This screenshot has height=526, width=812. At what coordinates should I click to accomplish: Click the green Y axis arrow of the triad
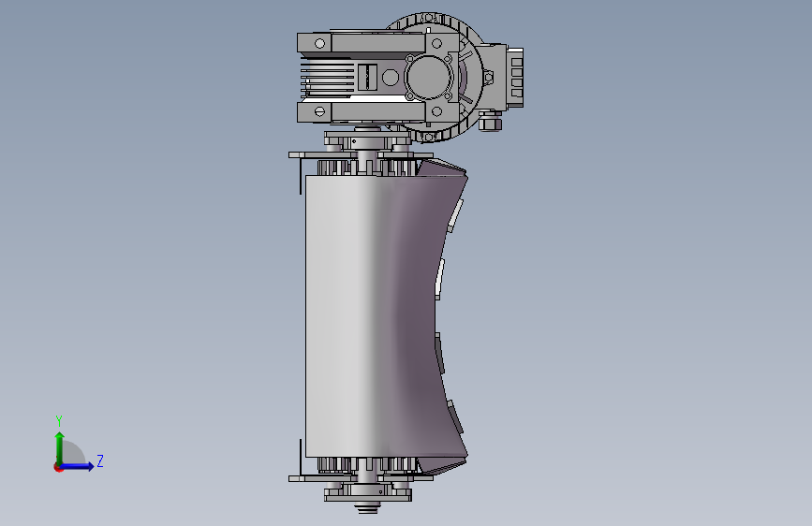click(x=60, y=448)
